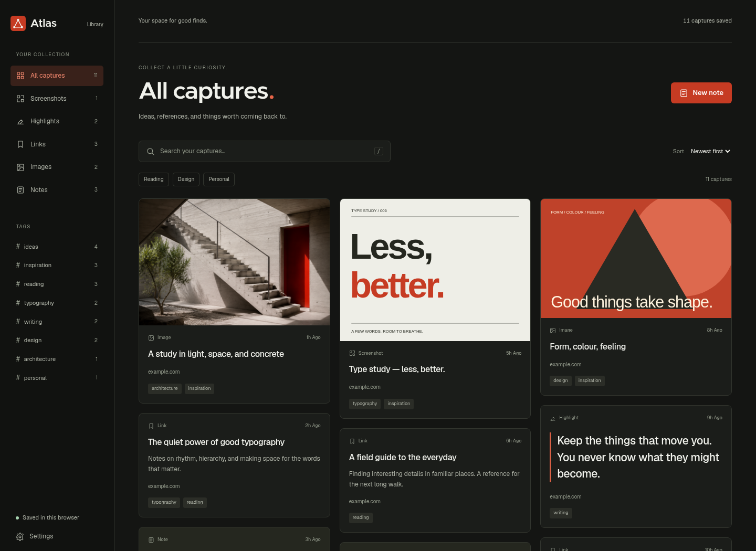Click the note icon inside New note button

pyautogui.click(x=684, y=93)
